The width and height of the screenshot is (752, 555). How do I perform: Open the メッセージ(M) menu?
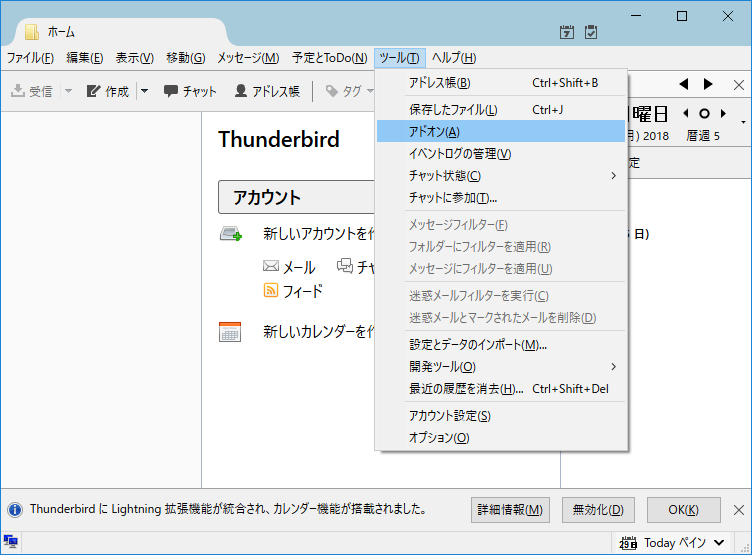coord(248,58)
